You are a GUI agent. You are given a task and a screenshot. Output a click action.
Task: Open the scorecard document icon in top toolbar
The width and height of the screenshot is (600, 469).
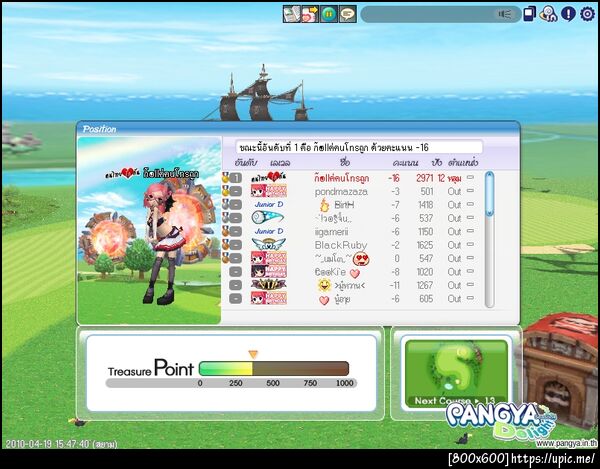coord(292,14)
